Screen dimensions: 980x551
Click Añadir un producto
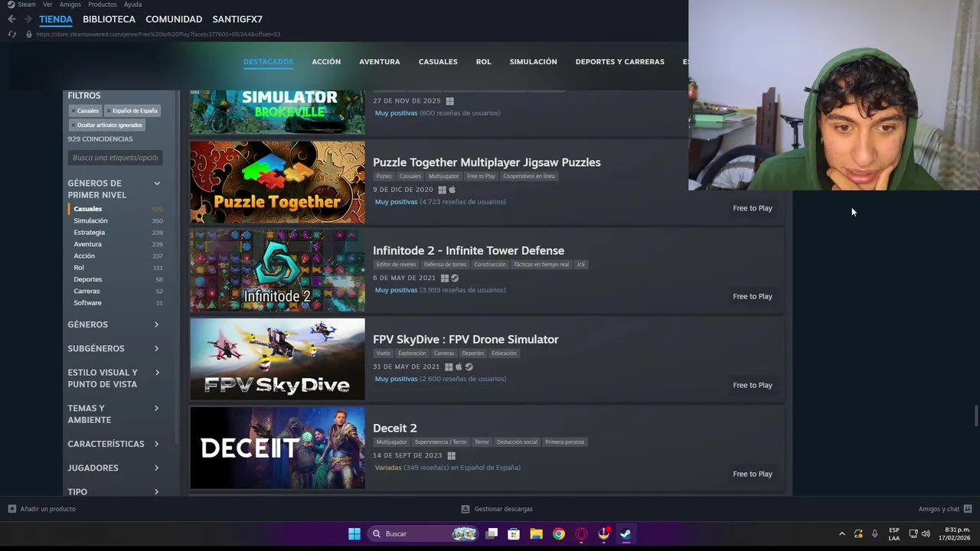(x=42, y=509)
